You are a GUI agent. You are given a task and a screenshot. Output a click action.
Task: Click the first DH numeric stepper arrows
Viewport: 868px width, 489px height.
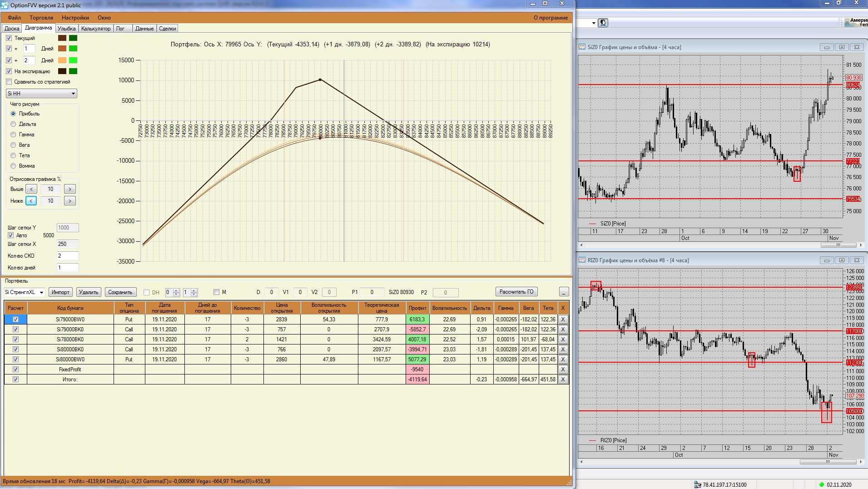176,292
